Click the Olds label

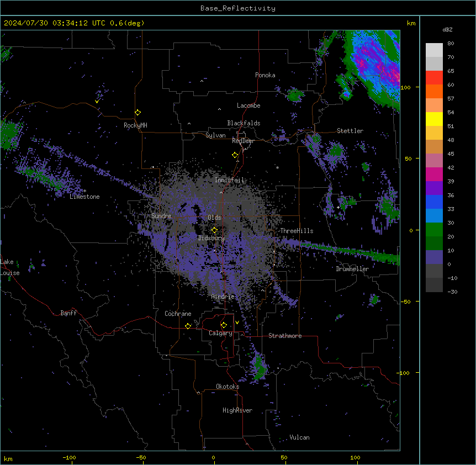tap(214, 218)
